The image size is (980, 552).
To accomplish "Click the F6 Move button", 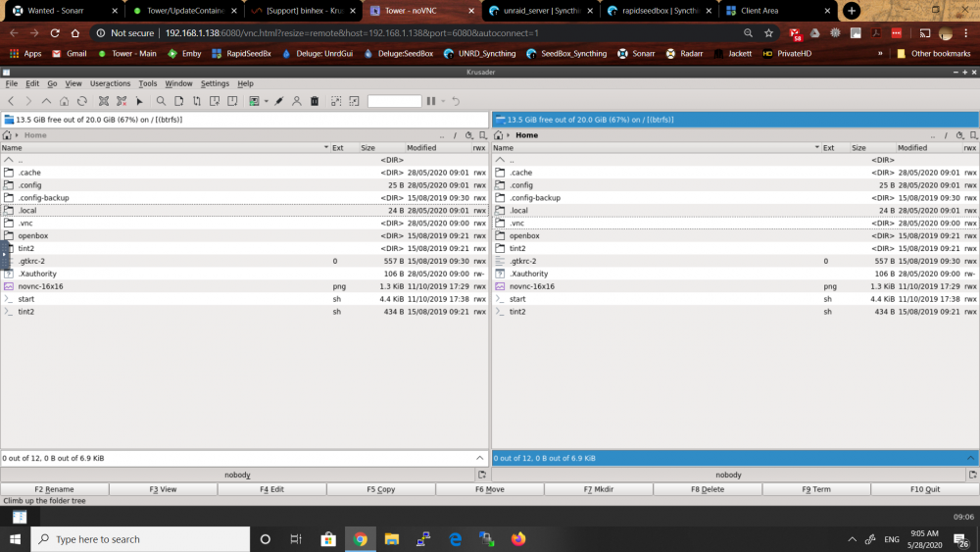I will pyautogui.click(x=489, y=489).
